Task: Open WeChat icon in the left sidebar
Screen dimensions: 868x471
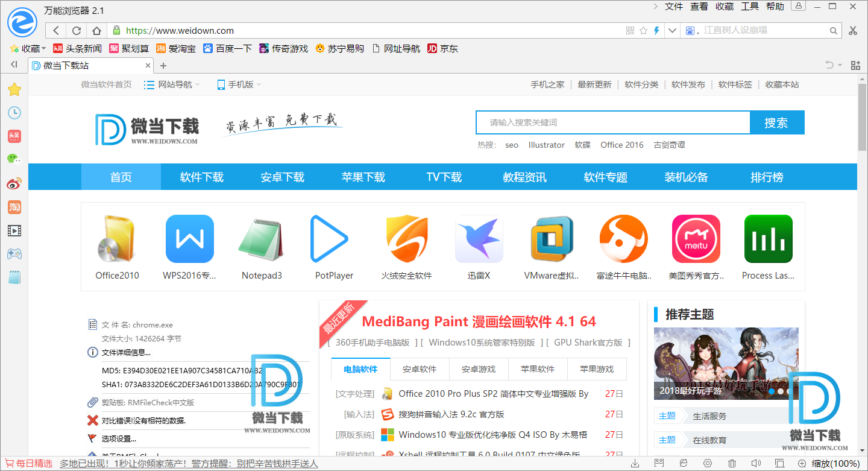Action: click(x=14, y=159)
